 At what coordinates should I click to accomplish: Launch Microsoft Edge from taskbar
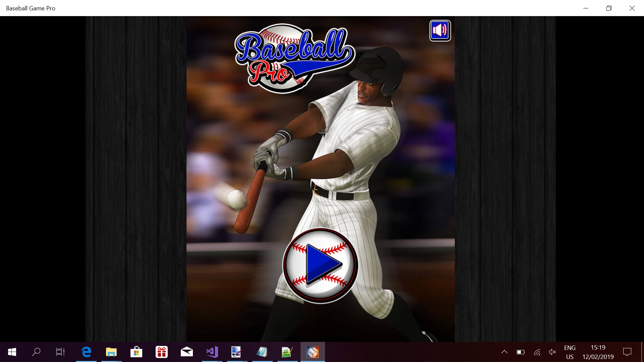point(86,352)
